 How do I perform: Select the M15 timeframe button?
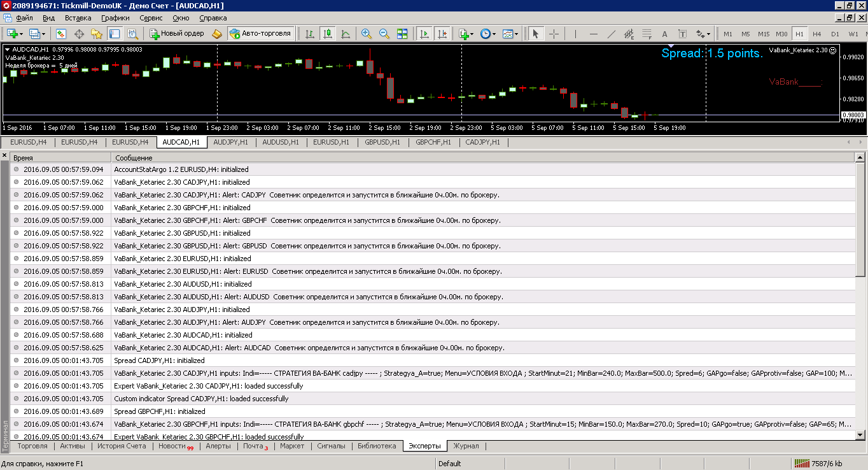click(764, 34)
